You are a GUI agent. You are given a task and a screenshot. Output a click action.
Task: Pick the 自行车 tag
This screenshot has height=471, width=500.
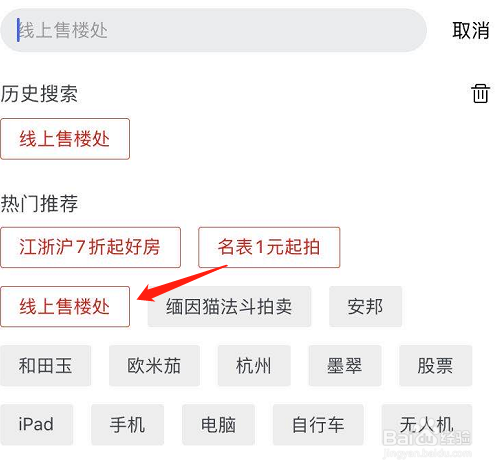pyautogui.click(x=318, y=425)
